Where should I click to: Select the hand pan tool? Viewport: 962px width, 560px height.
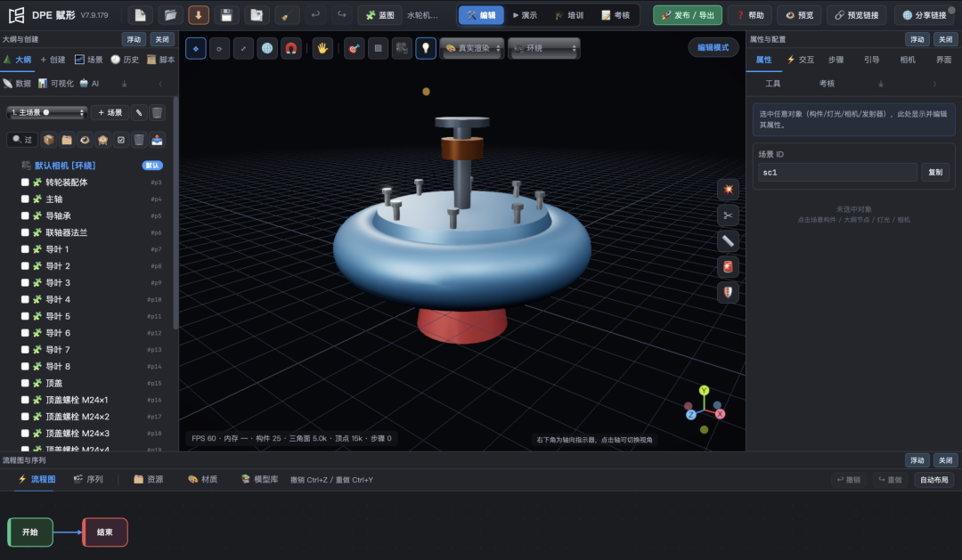(x=322, y=48)
